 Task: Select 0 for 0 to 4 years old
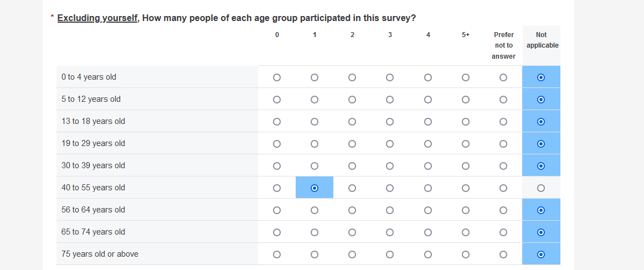(277, 77)
